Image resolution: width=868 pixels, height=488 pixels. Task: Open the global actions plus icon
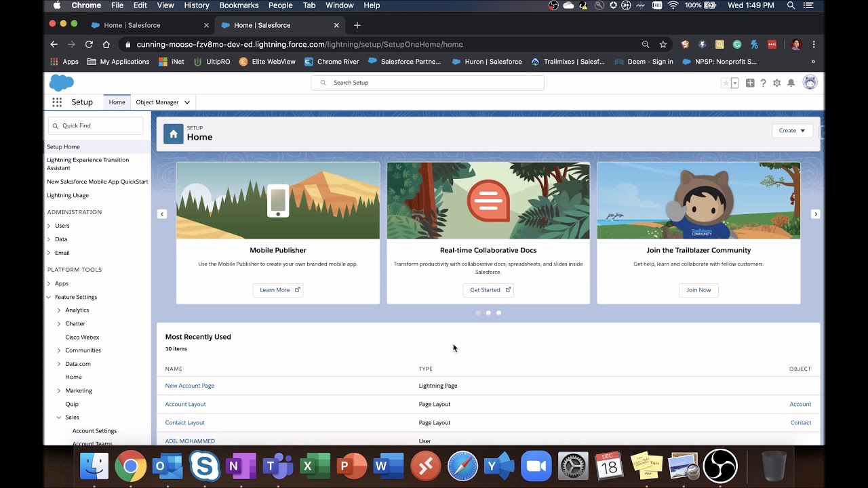[x=750, y=83]
